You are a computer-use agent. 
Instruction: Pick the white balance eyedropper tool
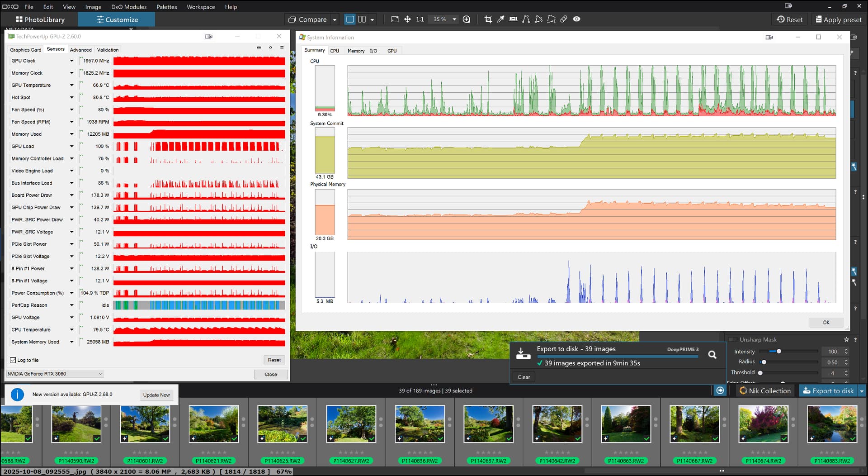[x=500, y=19]
